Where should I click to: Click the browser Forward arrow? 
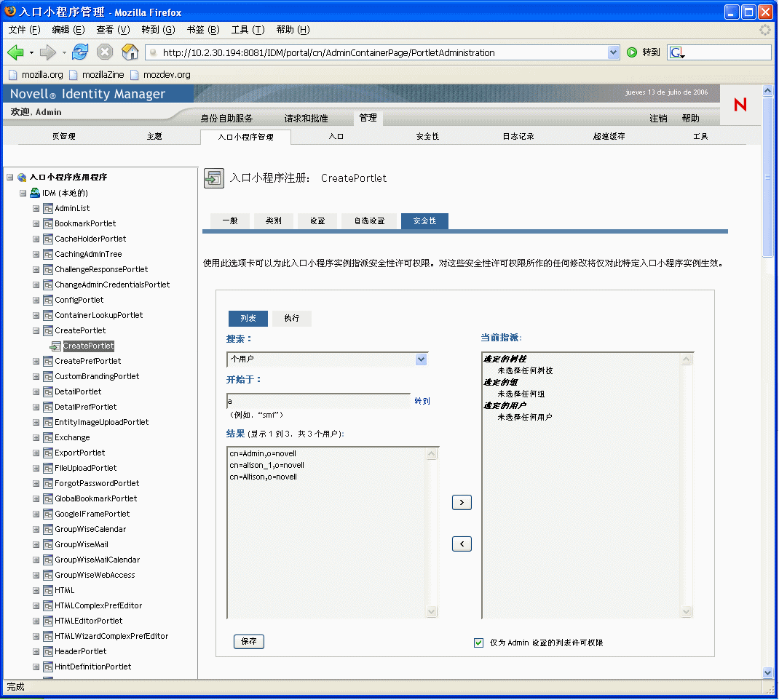tap(48, 52)
